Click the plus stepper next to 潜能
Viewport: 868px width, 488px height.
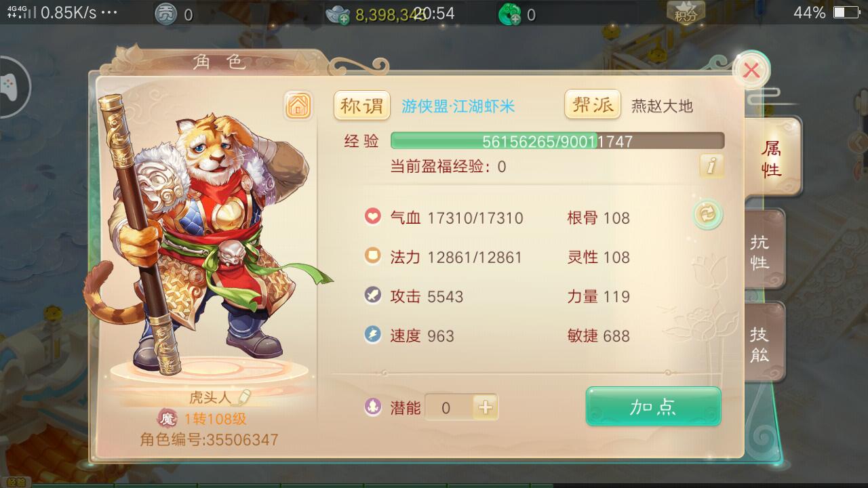486,407
